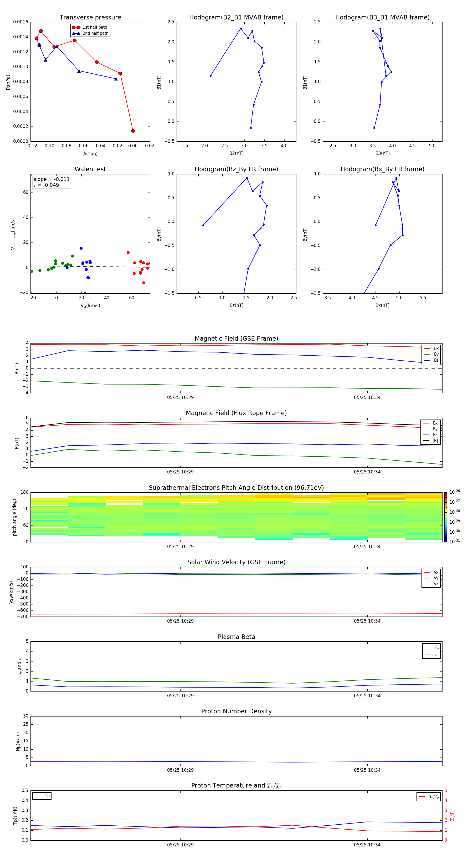
Task: Click 'Hodogram(B2_B1 MVAB frame)' title
Action: [x=236, y=18]
